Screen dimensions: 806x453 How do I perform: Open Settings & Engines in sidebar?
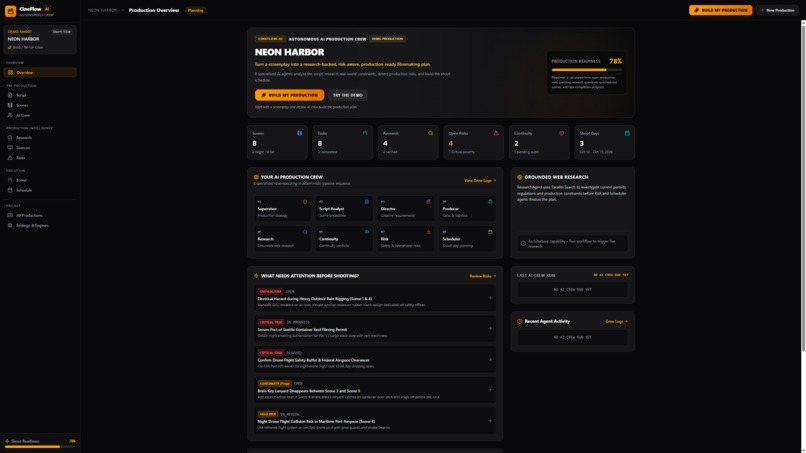click(x=40, y=225)
